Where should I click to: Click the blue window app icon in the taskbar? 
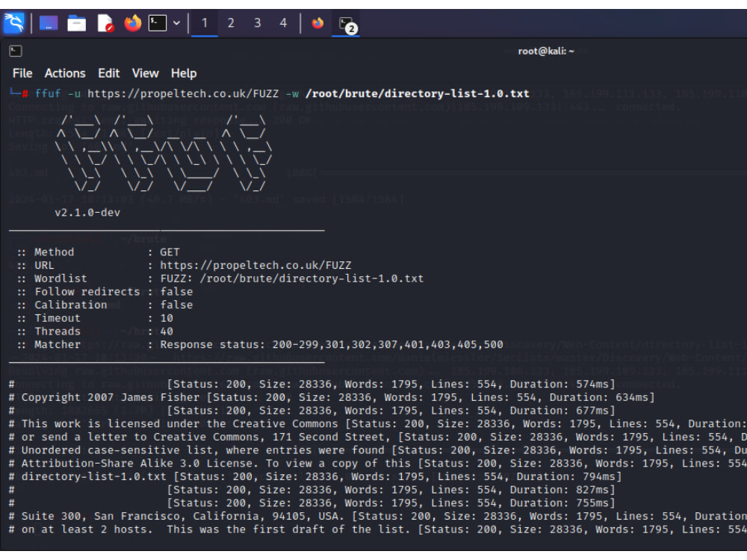click(x=49, y=22)
